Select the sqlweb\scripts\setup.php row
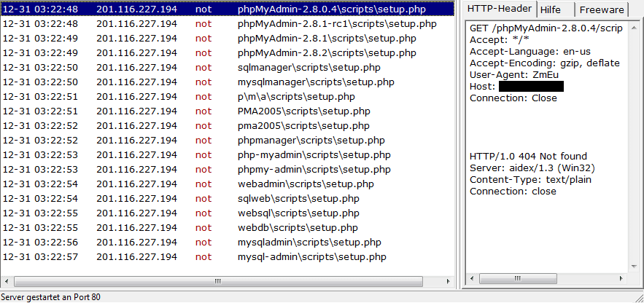Screen dimensions: 644x303 tap(228, 199)
